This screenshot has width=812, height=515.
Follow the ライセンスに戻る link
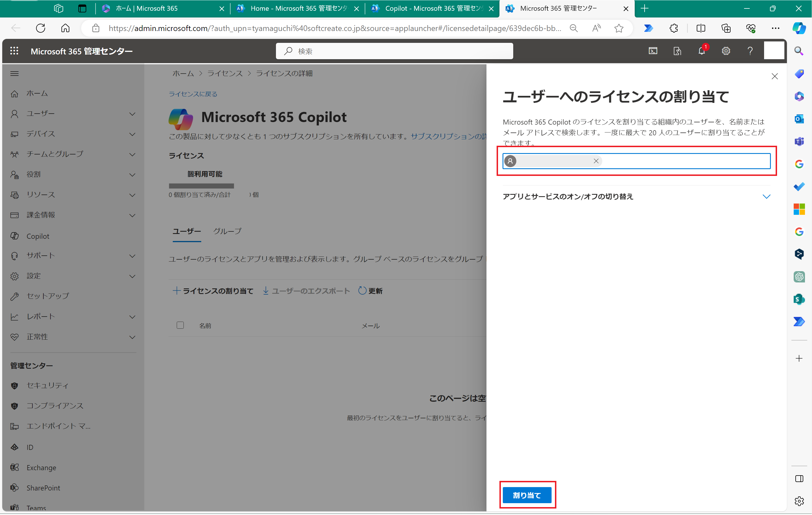(x=193, y=94)
